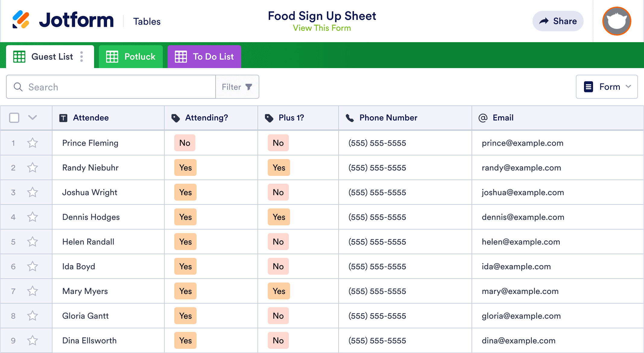644x353 pixels.
Task: Click the To Do List grid icon
Action: point(180,56)
